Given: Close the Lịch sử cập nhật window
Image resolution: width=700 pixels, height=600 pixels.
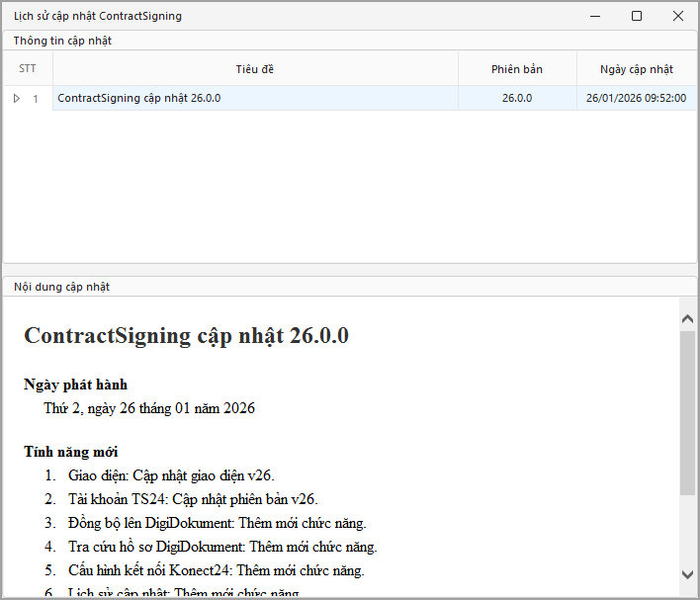Looking at the screenshot, I should 677,16.
